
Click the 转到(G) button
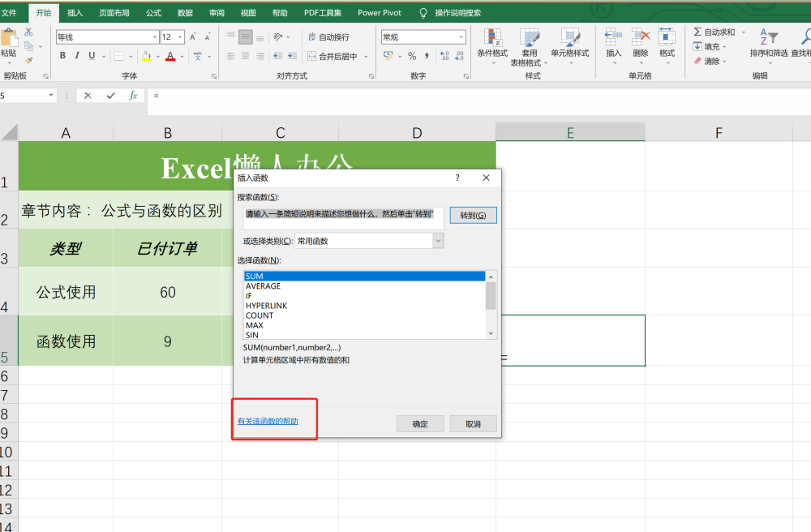tap(474, 215)
